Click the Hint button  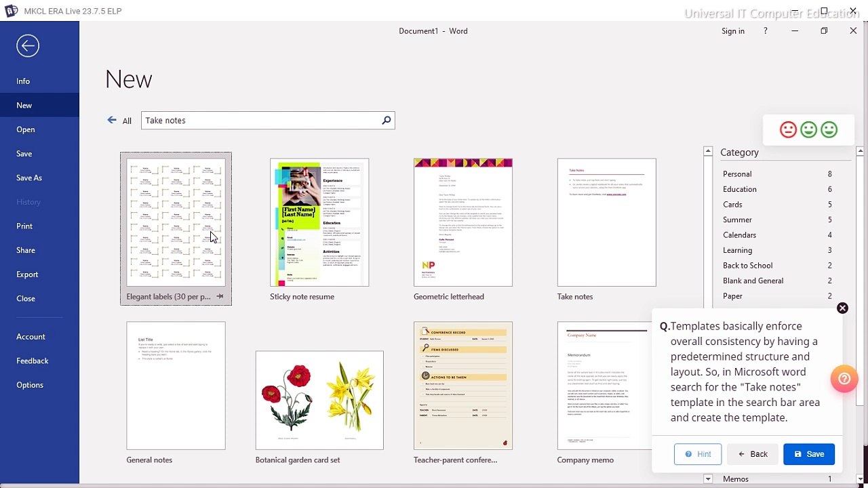coord(698,454)
